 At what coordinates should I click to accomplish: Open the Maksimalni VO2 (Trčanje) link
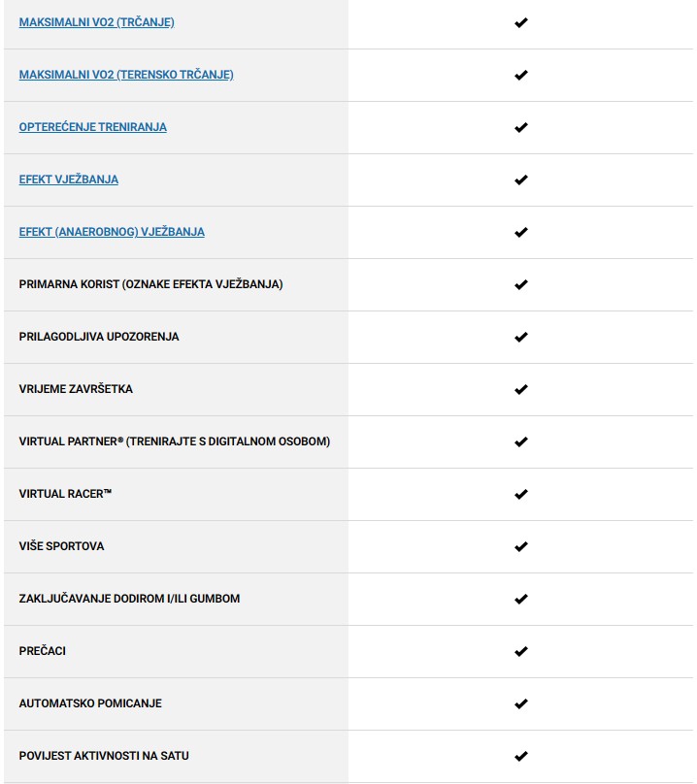(97, 22)
